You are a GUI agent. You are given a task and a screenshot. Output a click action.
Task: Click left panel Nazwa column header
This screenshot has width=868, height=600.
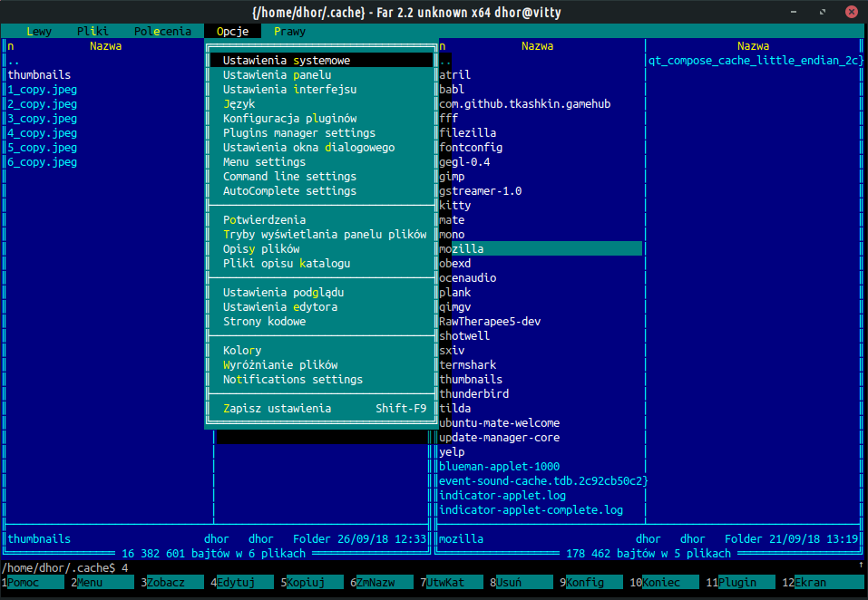[x=105, y=46]
